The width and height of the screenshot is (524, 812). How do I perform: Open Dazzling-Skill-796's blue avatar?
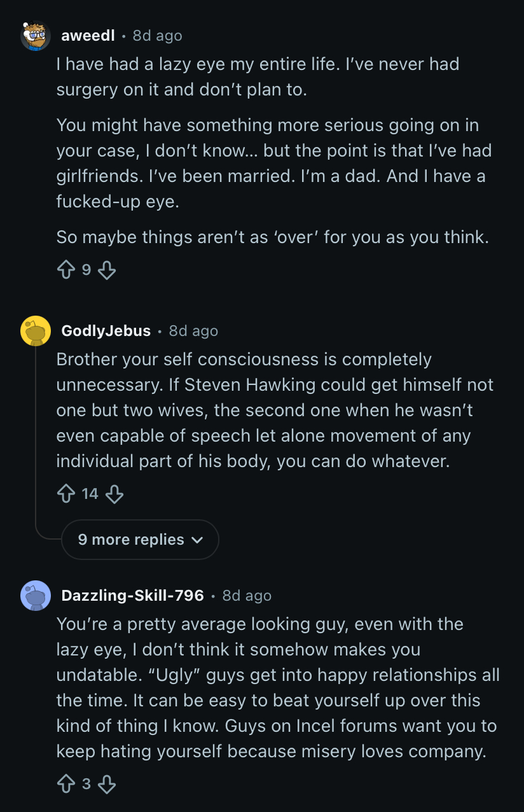(x=36, y=596)
